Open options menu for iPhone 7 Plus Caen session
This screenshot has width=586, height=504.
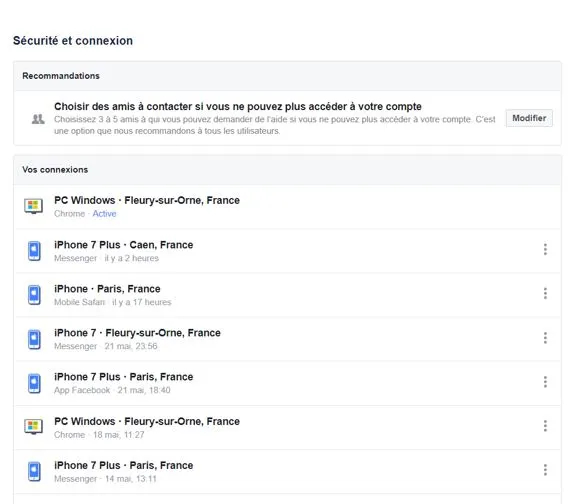[545, 249]
